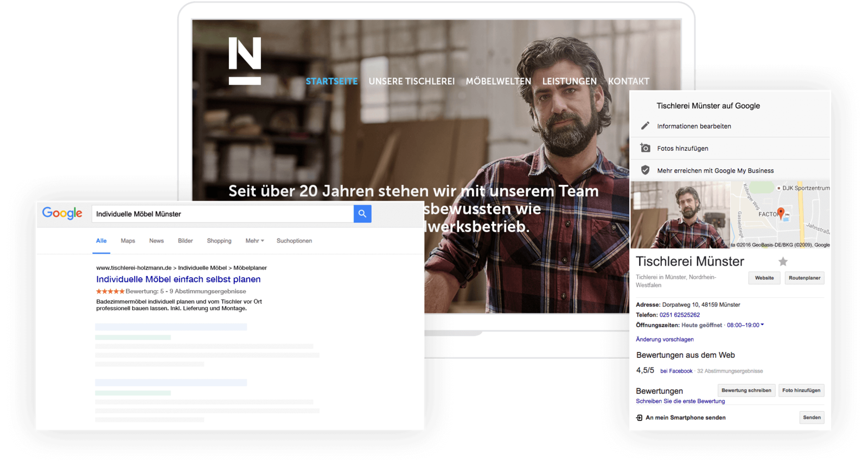Viewport: 868px width, 468px height.
Task: Click the camera icon for Fotos hinzufügen
Action: pos(645,148)
